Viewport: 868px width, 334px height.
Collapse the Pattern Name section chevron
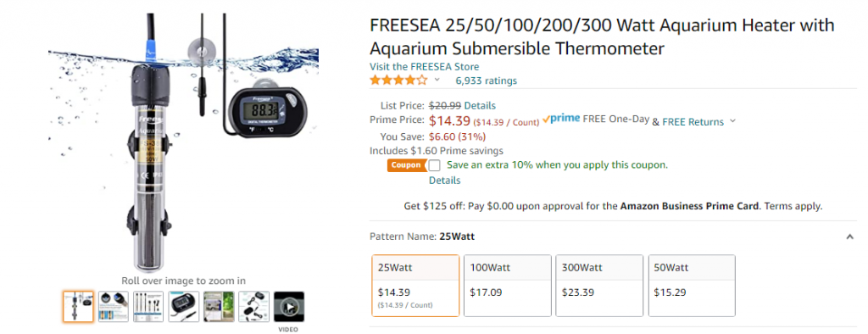849,237
